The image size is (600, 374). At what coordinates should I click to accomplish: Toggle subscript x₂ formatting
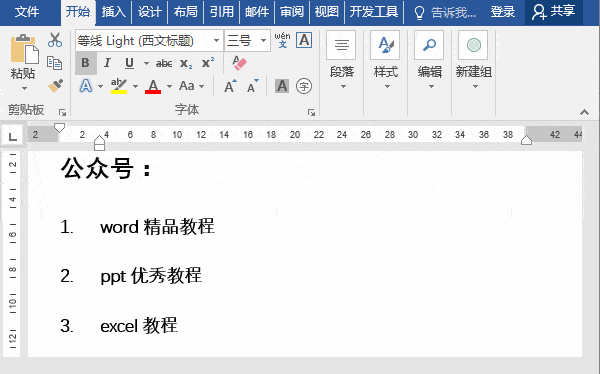(186, 64)
